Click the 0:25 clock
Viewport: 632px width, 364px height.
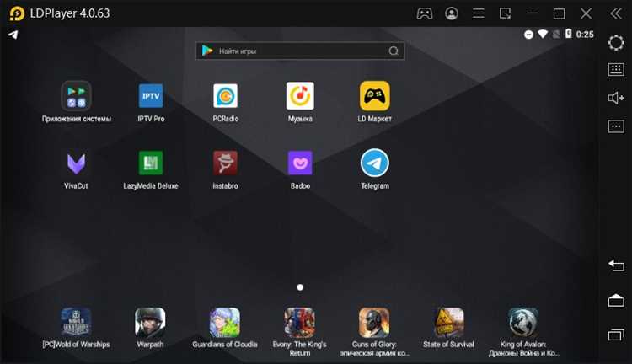585,35
